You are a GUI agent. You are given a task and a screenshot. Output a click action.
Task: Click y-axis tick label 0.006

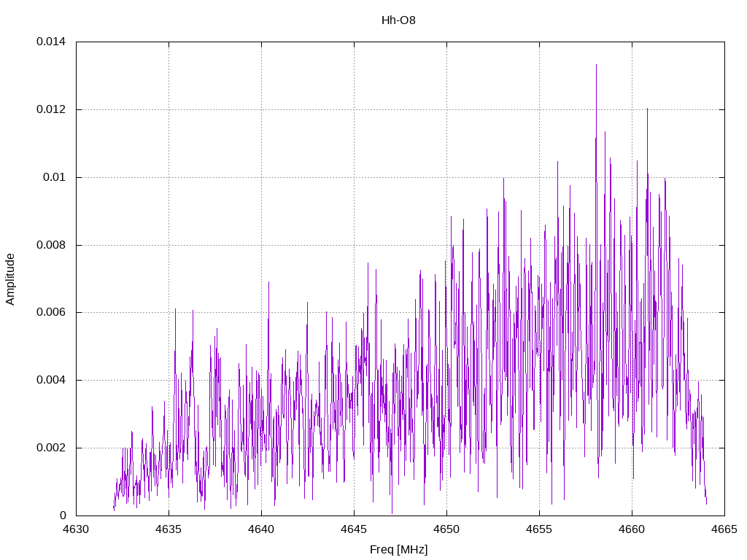pos(51,312)
